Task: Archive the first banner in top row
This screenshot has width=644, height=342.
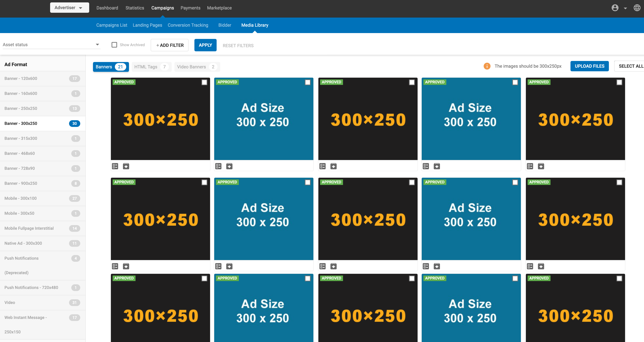Action: [x=126, y=166]
